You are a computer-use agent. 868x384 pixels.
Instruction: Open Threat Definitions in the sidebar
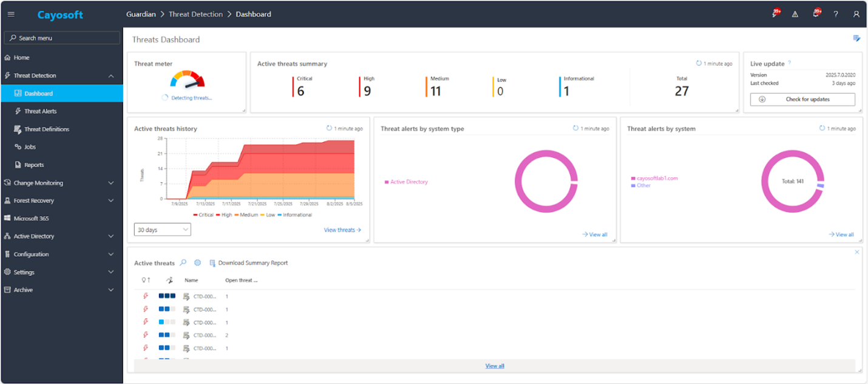tap(46, 129)
